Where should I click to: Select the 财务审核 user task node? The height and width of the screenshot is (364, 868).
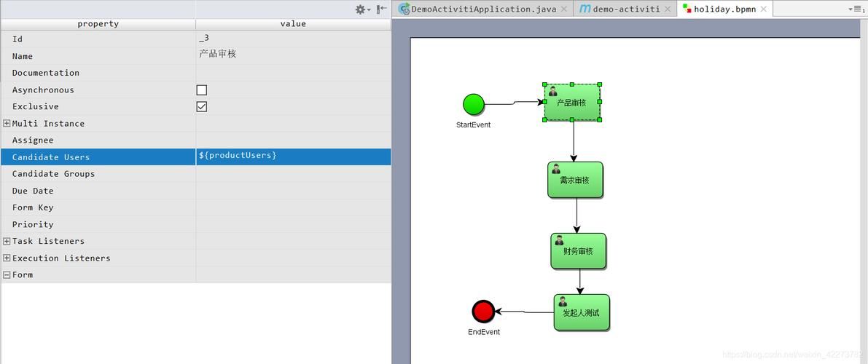pyautogui.click(x=578, y=251)
